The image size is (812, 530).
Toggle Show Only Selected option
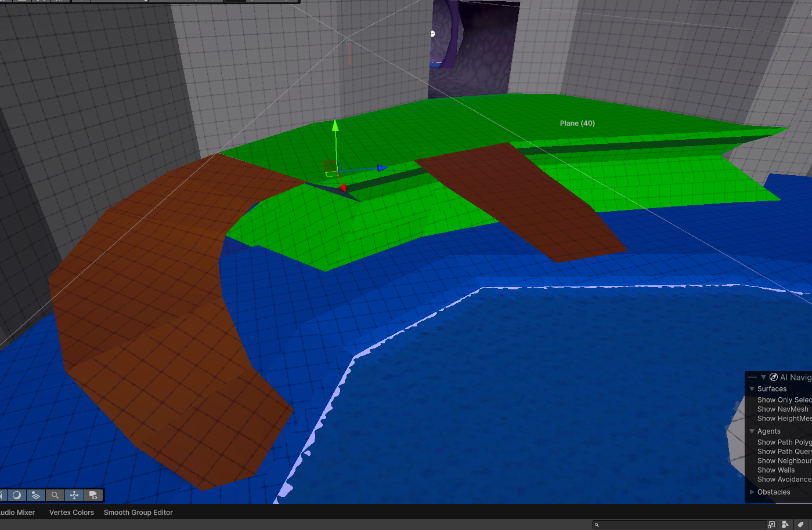click(784, 400)
